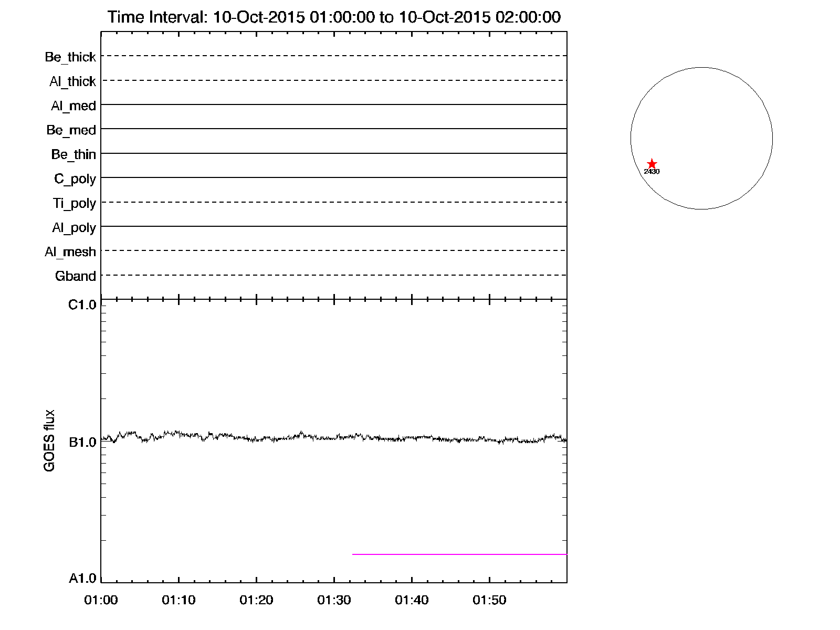Screen dimensions: 840x630
Task: Click the 01:50 time axis label
Action: click(x=489, y=600)
